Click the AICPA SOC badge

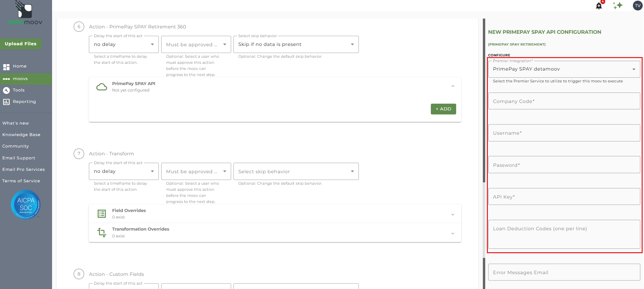26,205
